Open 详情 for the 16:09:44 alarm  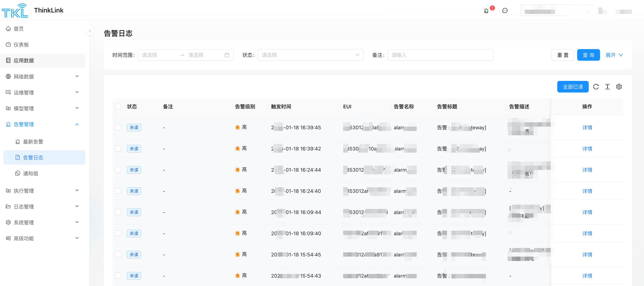(587, 212)
